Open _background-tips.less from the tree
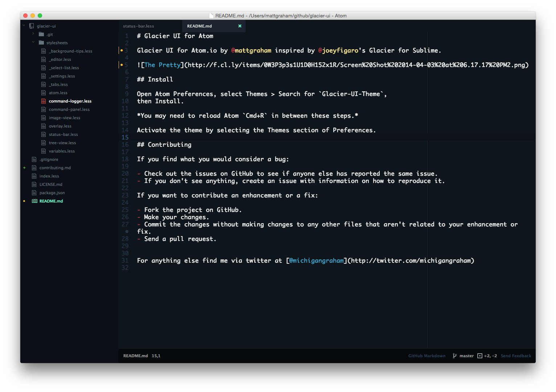This screenshot has width=556, height=392. (x=70, y=51)
